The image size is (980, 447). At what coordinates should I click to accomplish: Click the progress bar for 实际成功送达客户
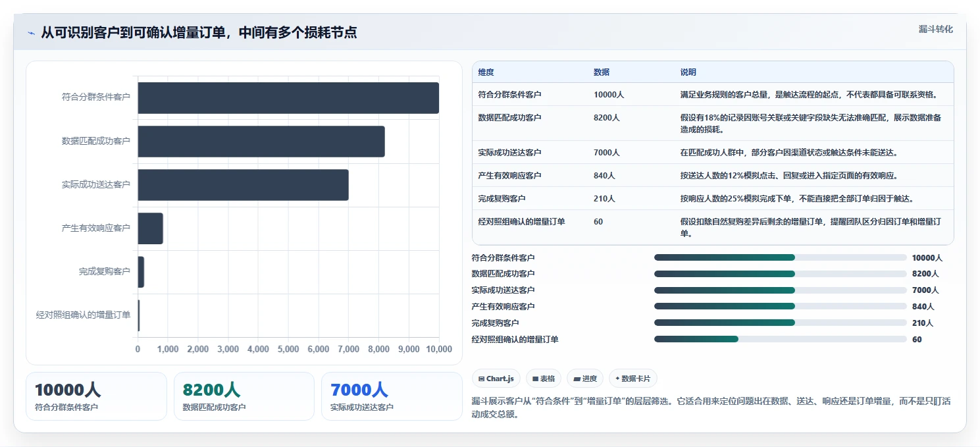(x=781, y=290)
